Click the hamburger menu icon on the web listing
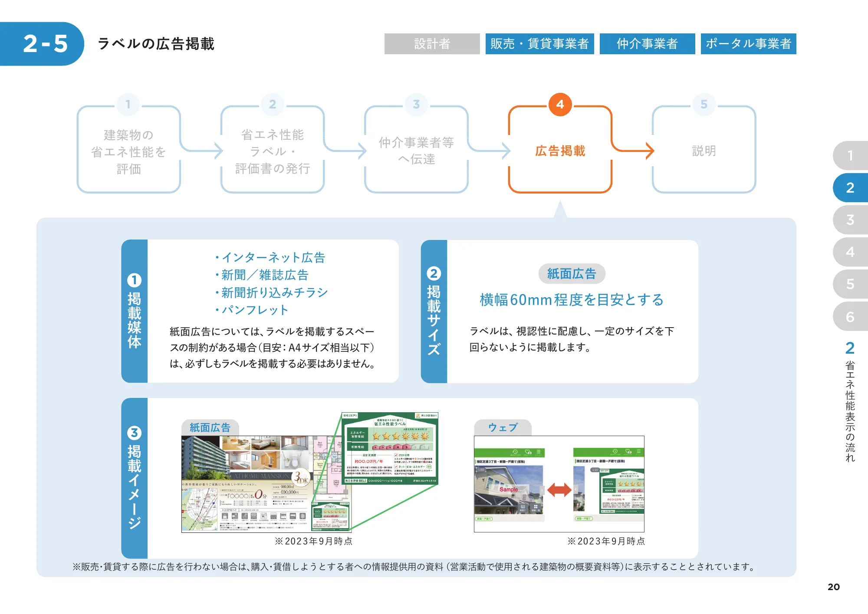Screen dimensions: 868x614 (539, 451)
